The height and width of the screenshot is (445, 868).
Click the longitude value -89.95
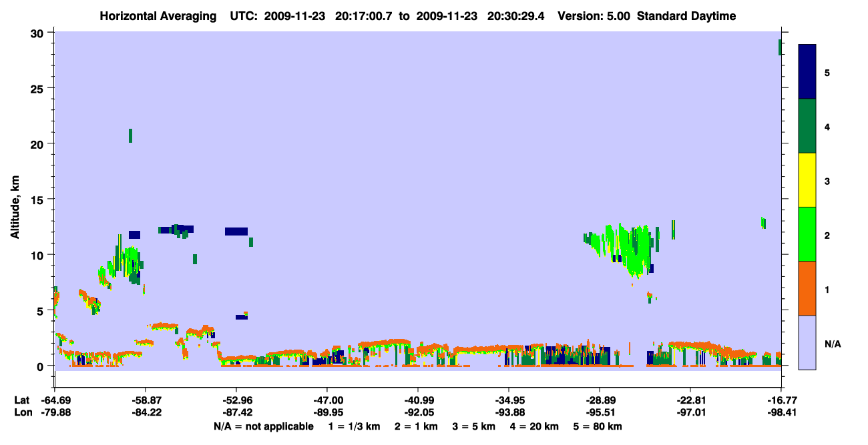tap(327, 412)
